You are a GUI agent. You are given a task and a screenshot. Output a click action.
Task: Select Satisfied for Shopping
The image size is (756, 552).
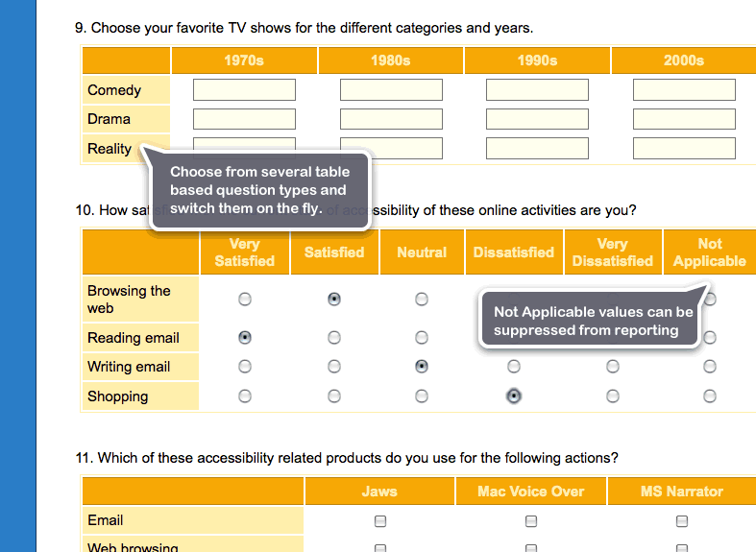coord(333,396)
